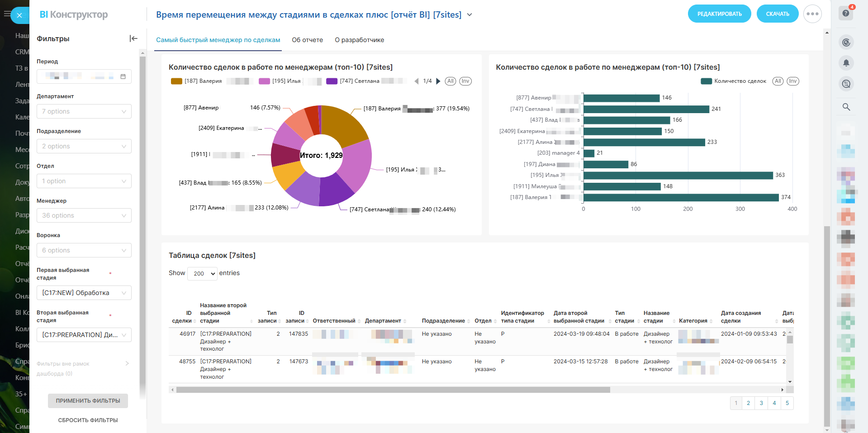Toggle 'Inv' on the bar chart legend

792,81
